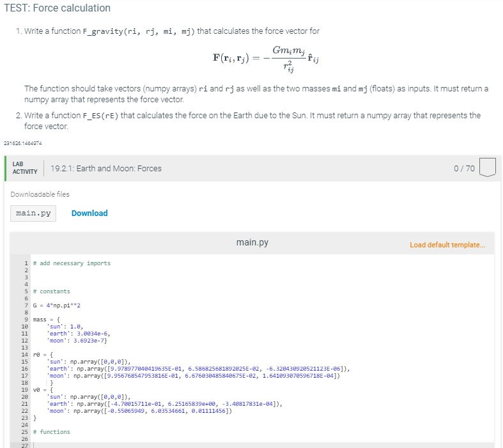
Task: Click the ''earth': 3.0034e-6,' mass entry
Action: [78, 334]
